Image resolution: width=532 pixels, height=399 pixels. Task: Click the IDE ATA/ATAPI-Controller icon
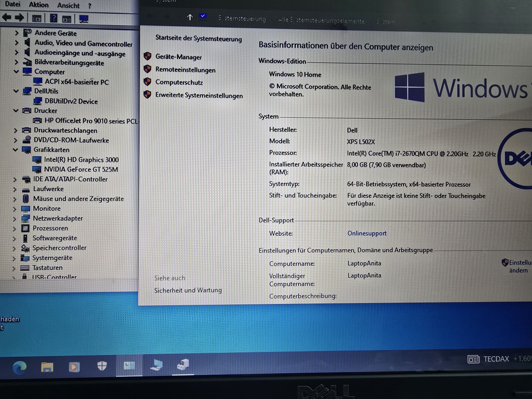pyautogui.click(x=26, y=179)
